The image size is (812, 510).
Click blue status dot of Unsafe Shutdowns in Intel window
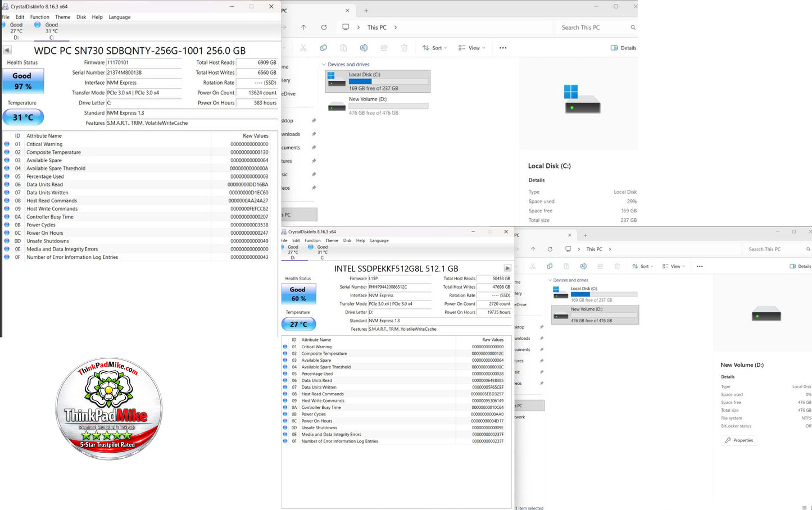point(285,427)
